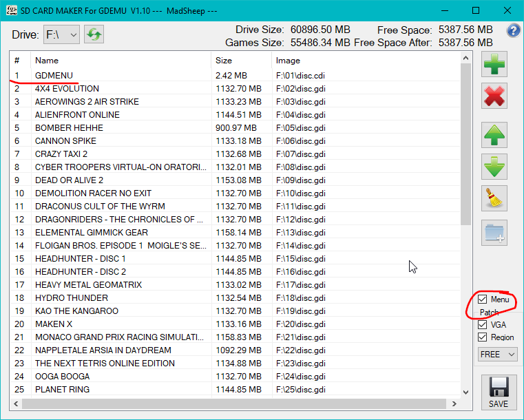Select CYBER TROOPERS VIRTUAL-ON row
This screenshot has width=524, height=420.
click(235, 167)
